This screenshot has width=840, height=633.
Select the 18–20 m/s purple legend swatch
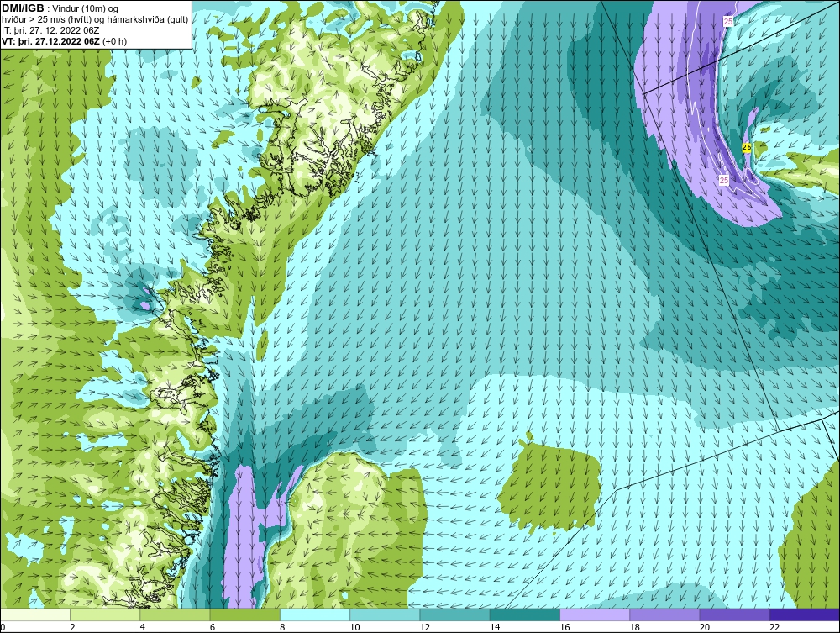tap(664, 615)
